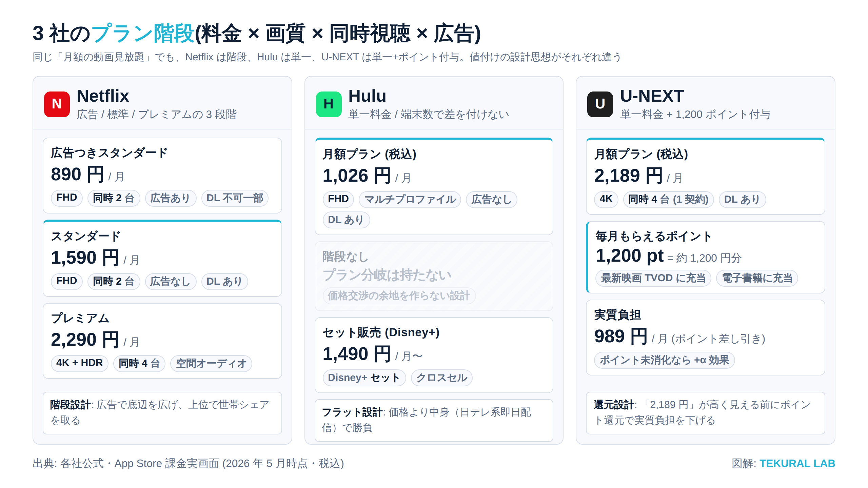Click the クロスセル tag

click(441, 378)
